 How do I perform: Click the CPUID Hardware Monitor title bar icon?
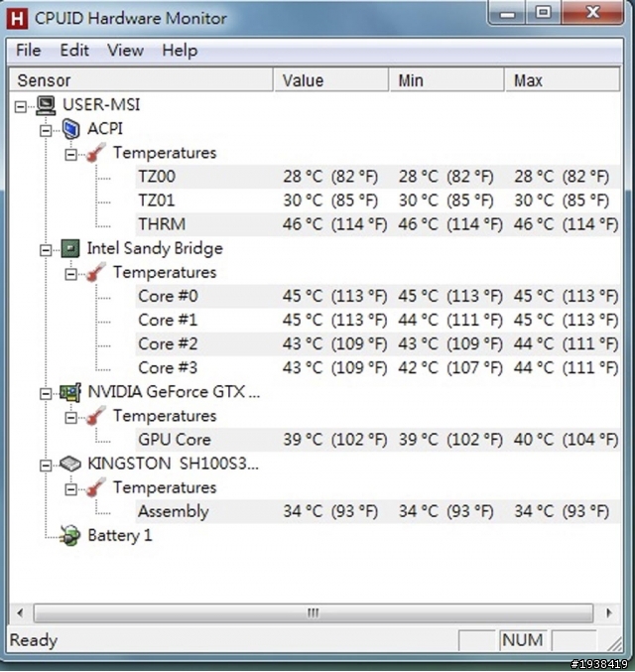tap(17, 19)
